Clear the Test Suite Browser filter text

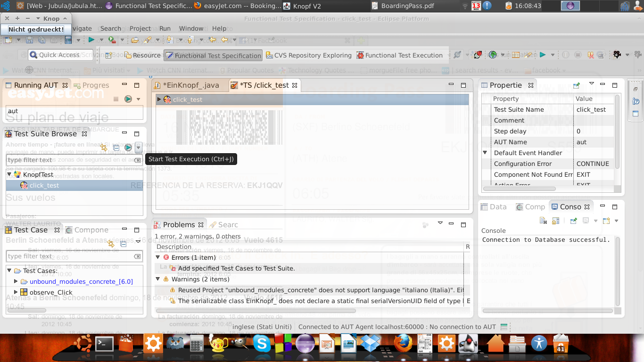click(137, 160)
